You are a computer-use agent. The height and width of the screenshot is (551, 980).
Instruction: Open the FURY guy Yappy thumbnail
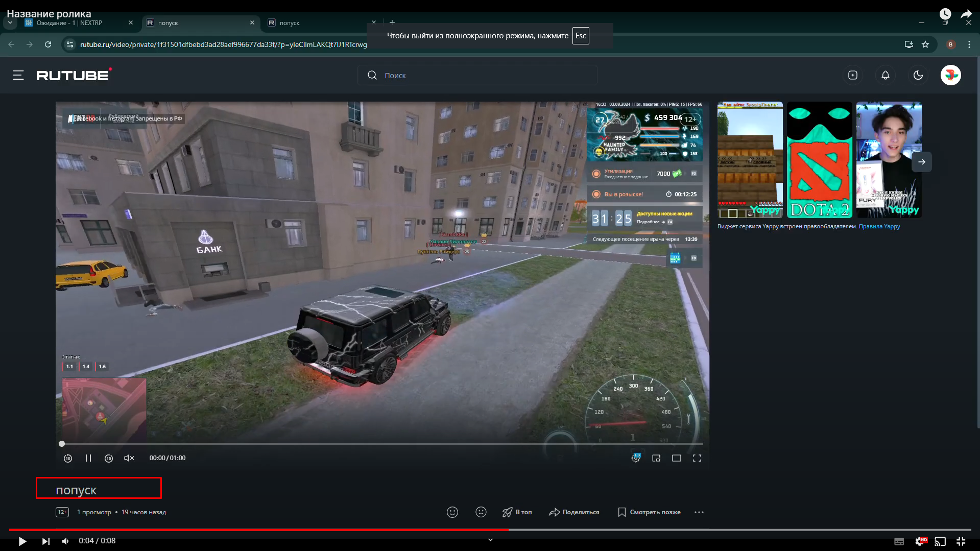pyautogui.click(x=889, y=160)
